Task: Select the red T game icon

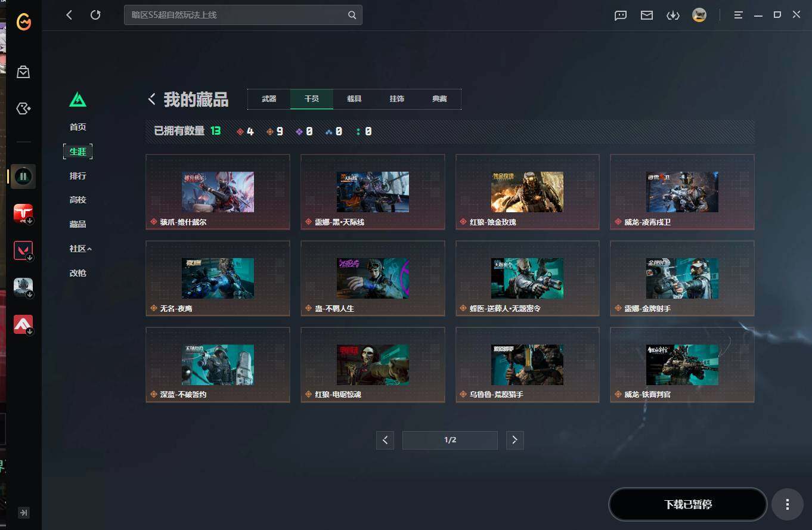Action: (x=23, y=213)
